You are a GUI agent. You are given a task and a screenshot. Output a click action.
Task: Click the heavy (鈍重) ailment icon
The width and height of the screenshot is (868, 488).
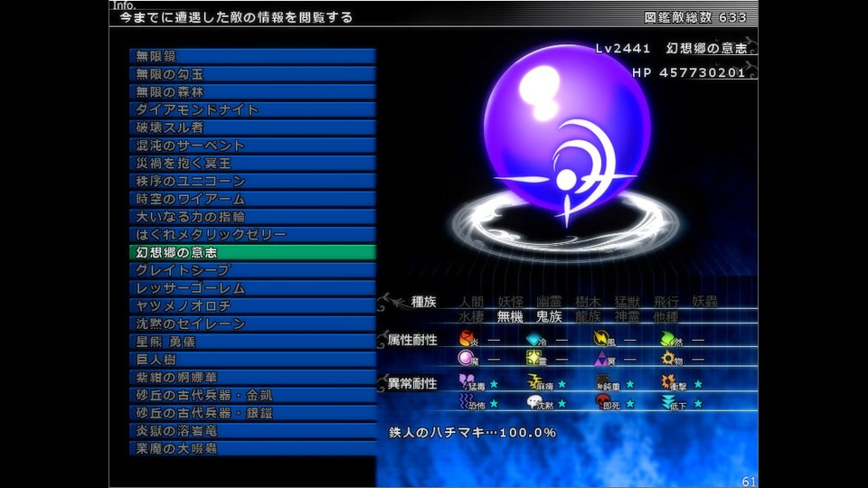602,381
